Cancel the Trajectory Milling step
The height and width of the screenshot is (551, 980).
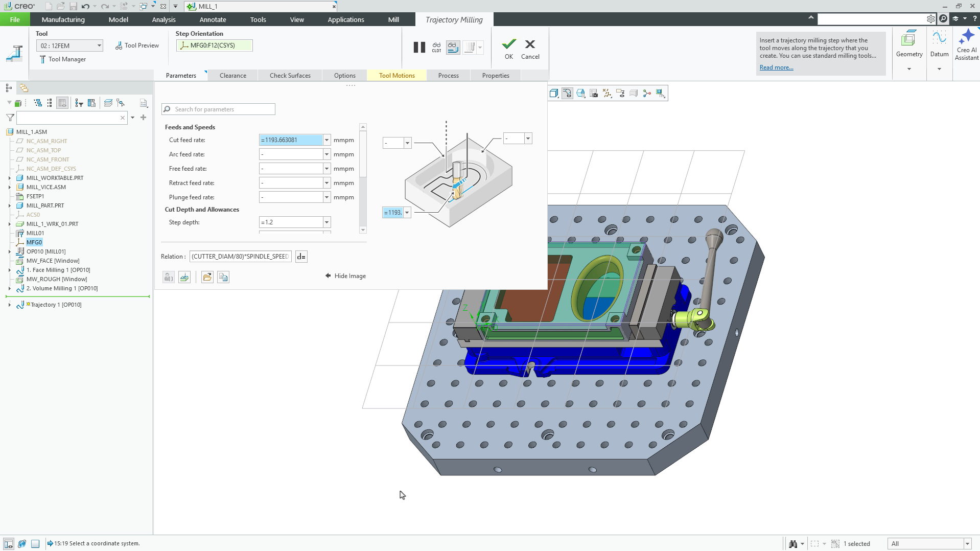point(530,49)
